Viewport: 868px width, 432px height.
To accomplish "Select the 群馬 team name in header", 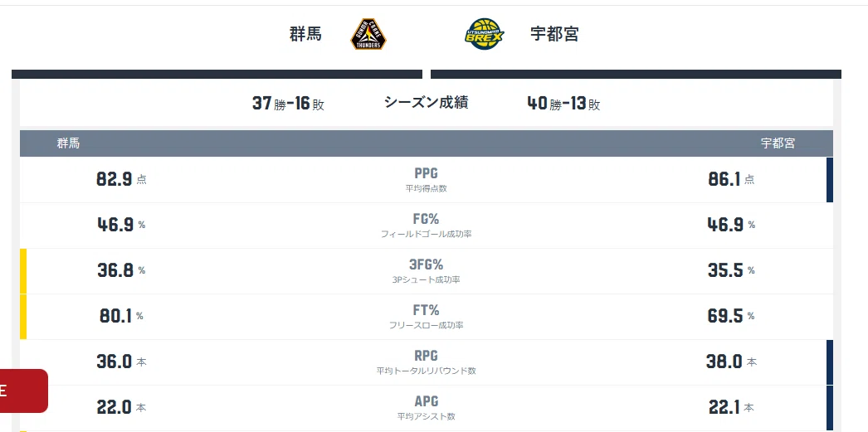I will (305, 34).
